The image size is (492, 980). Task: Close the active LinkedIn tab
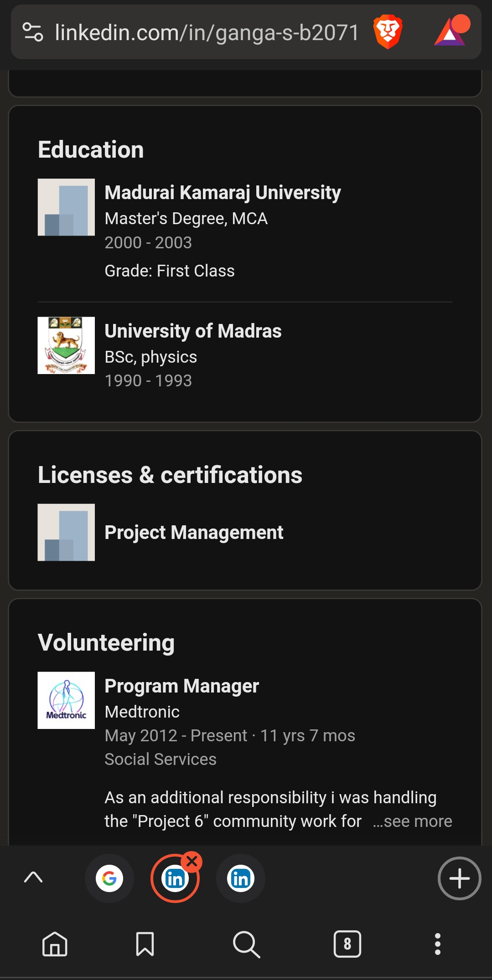click(x=192, y=861)
